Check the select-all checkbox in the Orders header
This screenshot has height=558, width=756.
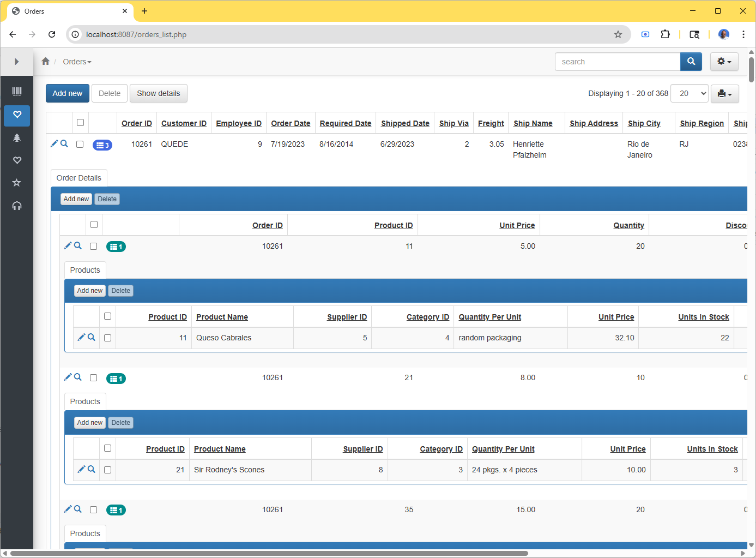point(81,123)
